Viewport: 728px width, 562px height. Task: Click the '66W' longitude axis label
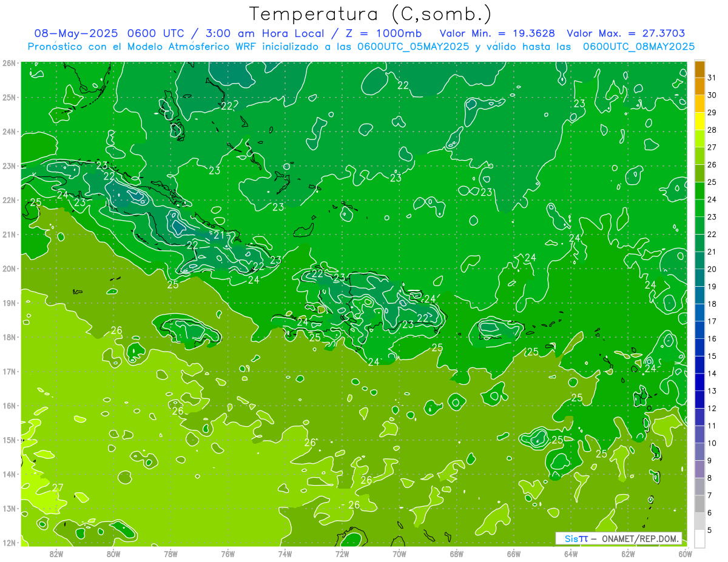514,554
